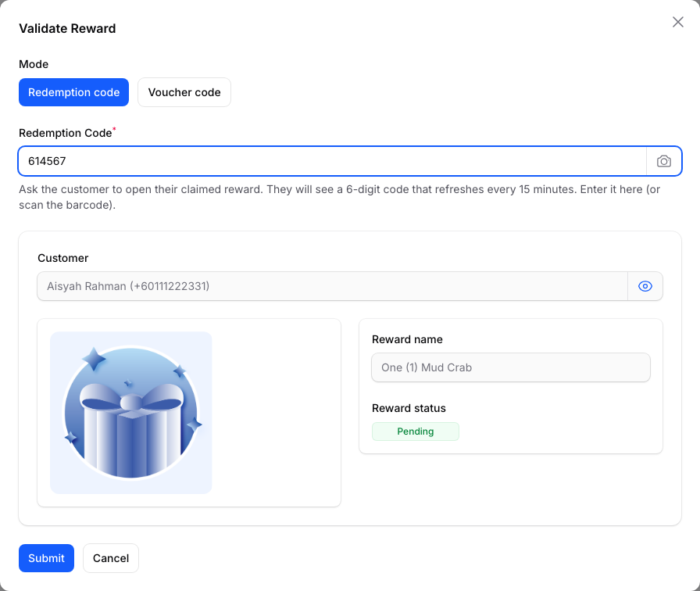Click the Reward status label
Viewport: 700px width, 591px height.
[x=409, y=408]
